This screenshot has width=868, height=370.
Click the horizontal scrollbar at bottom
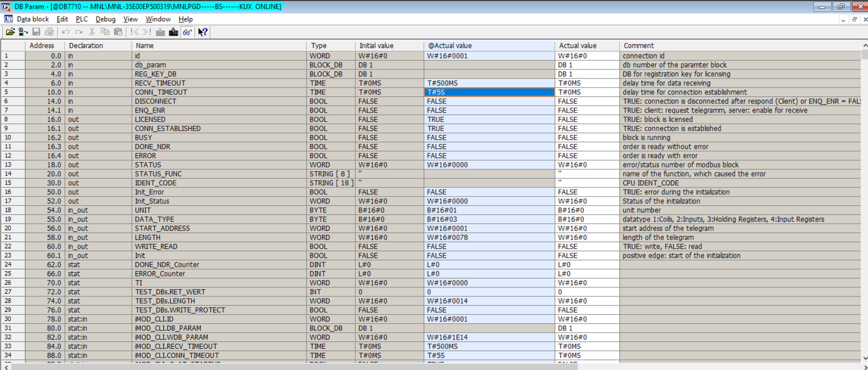click(295, 367)
